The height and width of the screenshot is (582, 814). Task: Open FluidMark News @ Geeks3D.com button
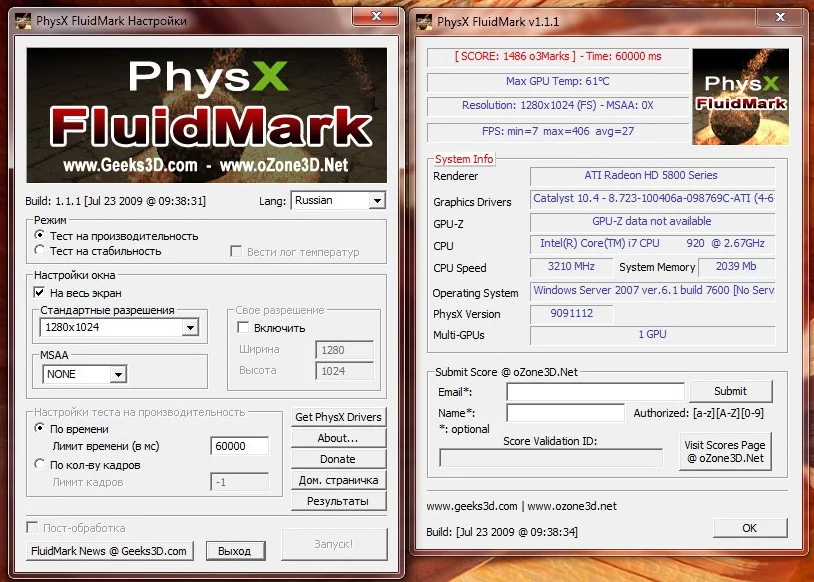(x=110, y=551)
